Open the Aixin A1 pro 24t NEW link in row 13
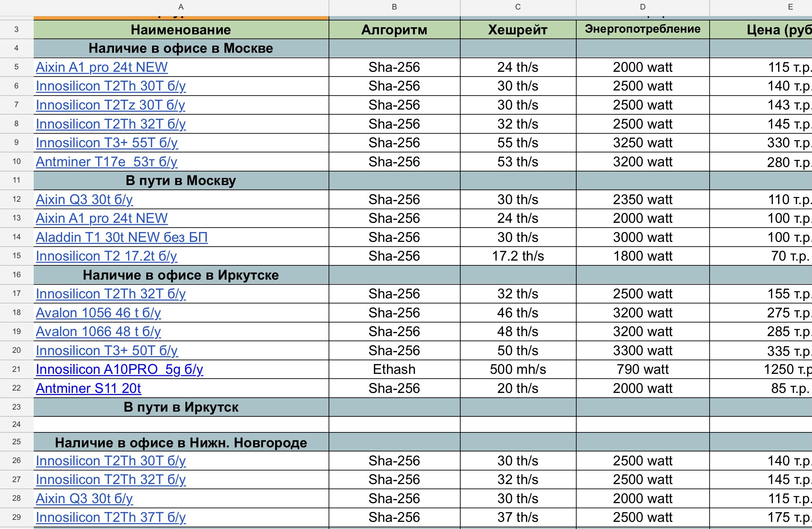 click(102, 218)
